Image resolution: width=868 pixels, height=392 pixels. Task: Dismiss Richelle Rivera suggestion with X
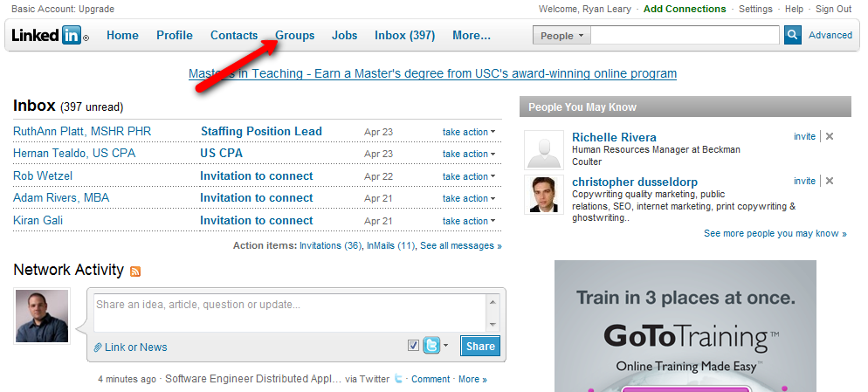coord(830,136)
